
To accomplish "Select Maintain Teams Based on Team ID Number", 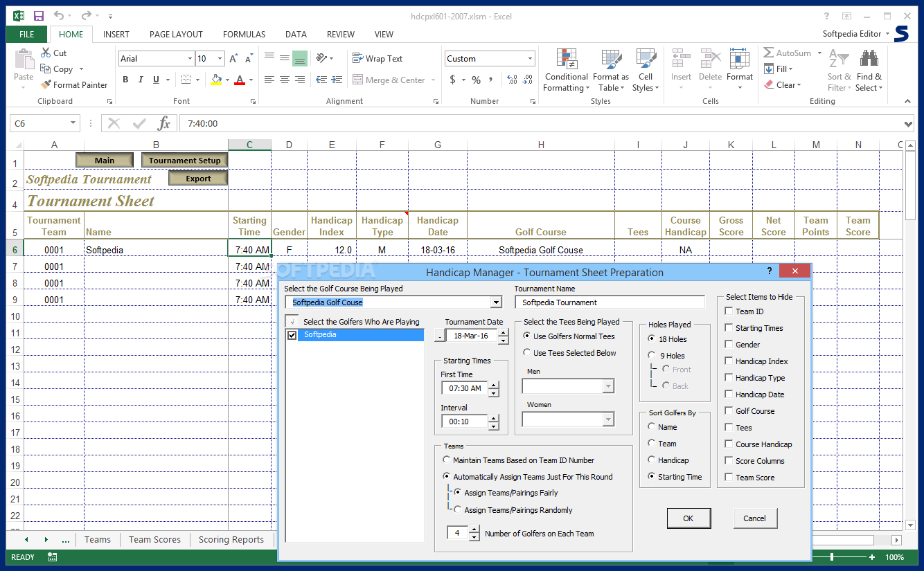I will pos(446,460).
